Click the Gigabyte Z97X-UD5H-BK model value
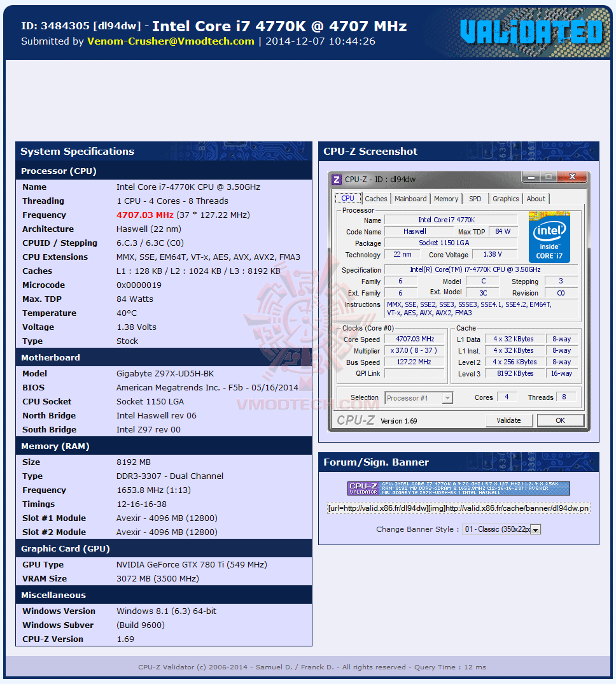The height and width of the screenshot is (684, 616). pyautogui.click(x=165, y=374)
